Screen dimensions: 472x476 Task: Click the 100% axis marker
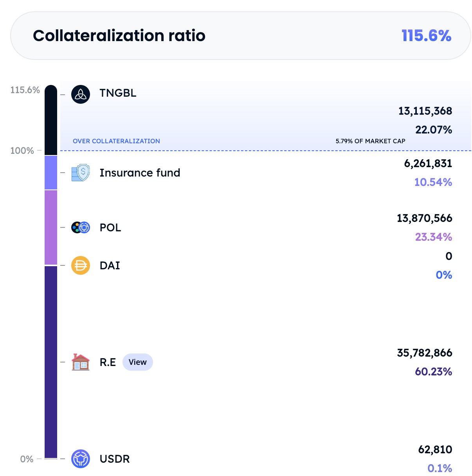22,151
